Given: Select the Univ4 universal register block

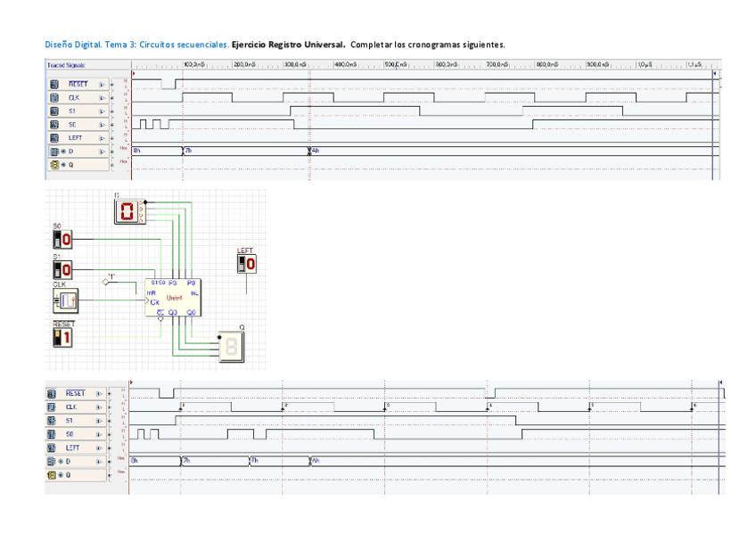Looking at the screenshot, I should 174,297.
